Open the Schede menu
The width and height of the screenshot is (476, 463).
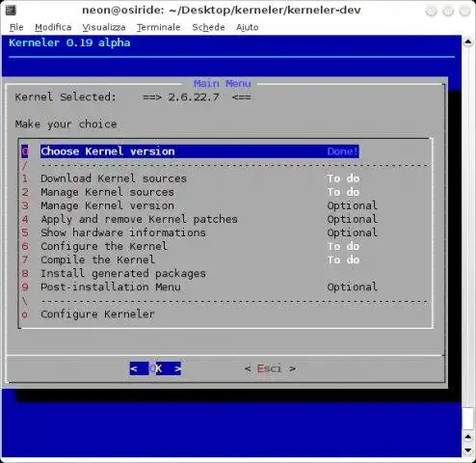point(208,27)
